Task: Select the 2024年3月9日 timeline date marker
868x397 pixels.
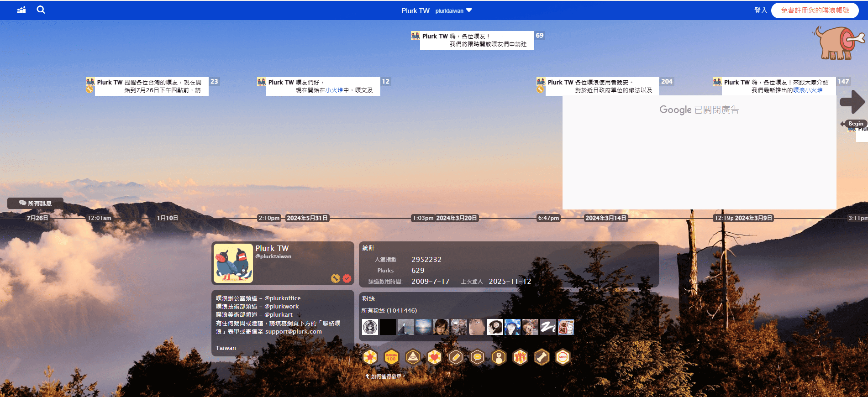Action: click(x=753, y=218)
